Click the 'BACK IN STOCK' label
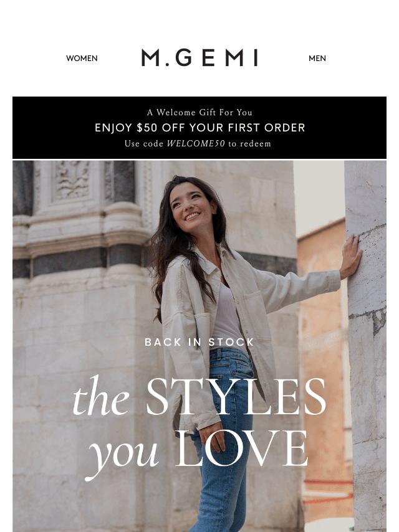This screenshot has width=399, height=532. 199,343
